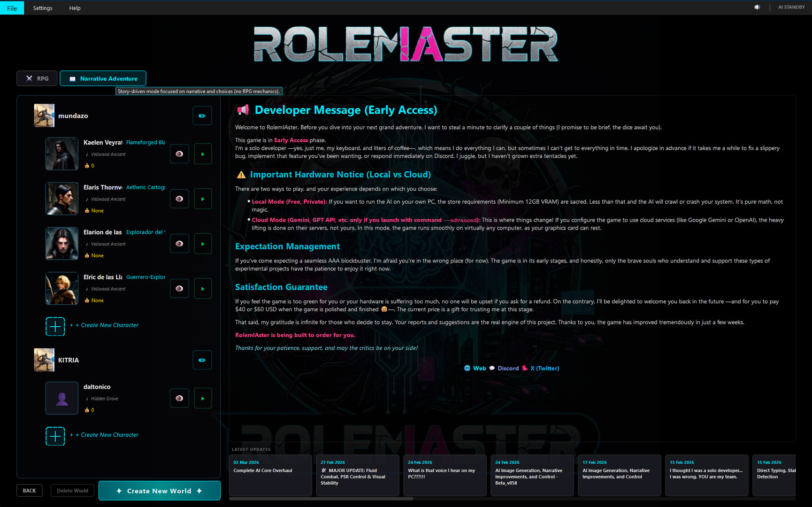The image size is (812, 507).
Task: Switch to the RPG mode tab
Action: (x=37, y=78)
